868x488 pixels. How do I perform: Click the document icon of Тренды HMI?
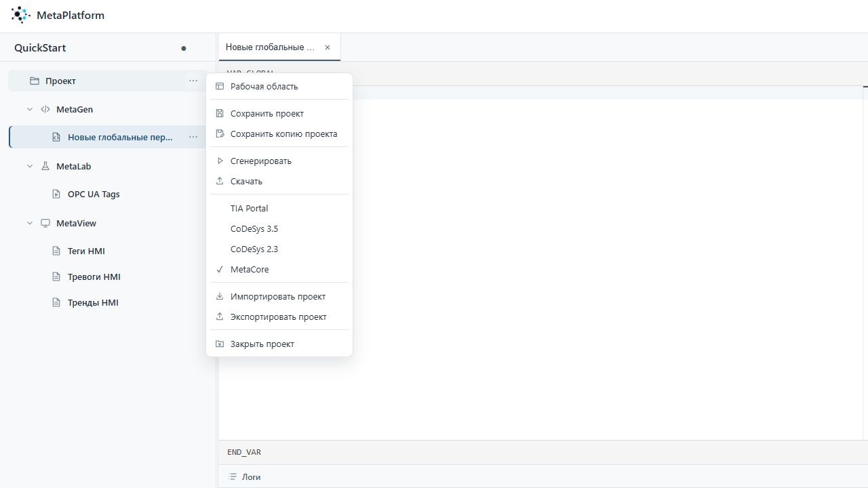point(56,302)
